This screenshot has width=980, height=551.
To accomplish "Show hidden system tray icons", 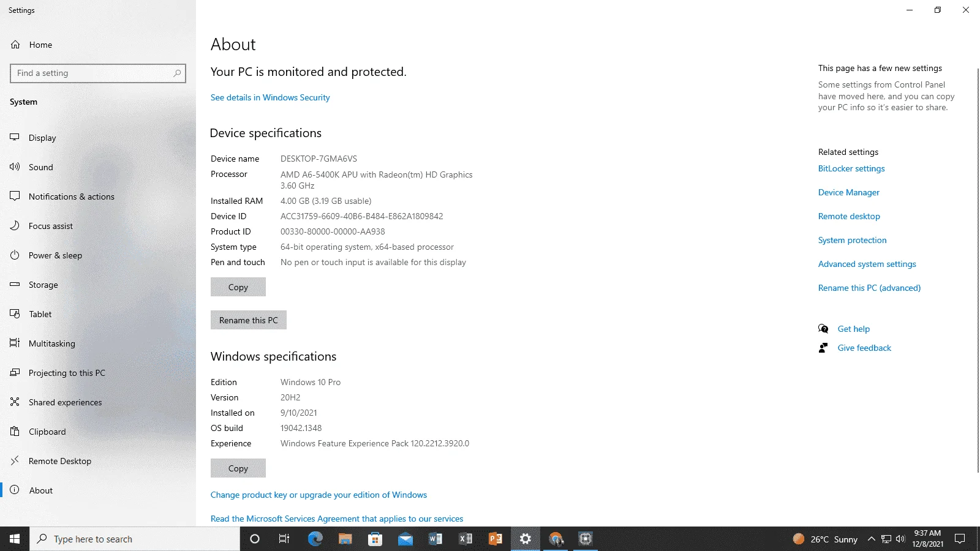I will pyautogui.click(x=872, y=539).
